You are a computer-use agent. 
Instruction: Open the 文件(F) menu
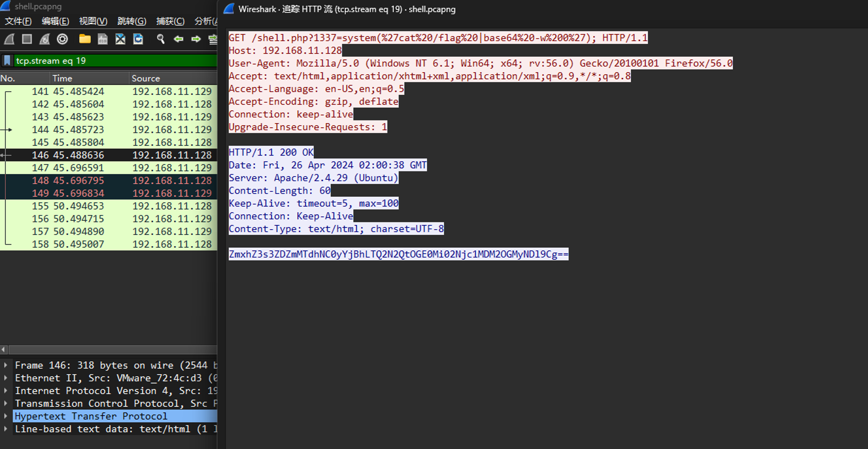pyautogui.click(x=18, y=21)
